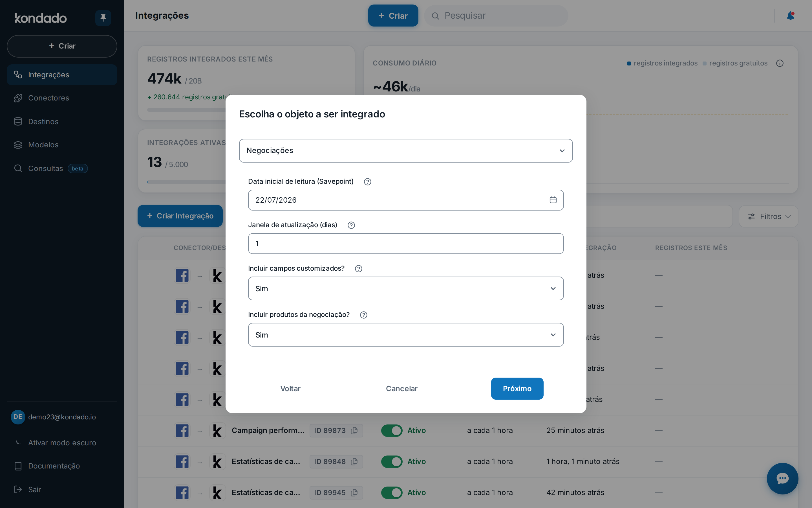
Task: Expand the Filtros dropdown
Action: [768, 216]
